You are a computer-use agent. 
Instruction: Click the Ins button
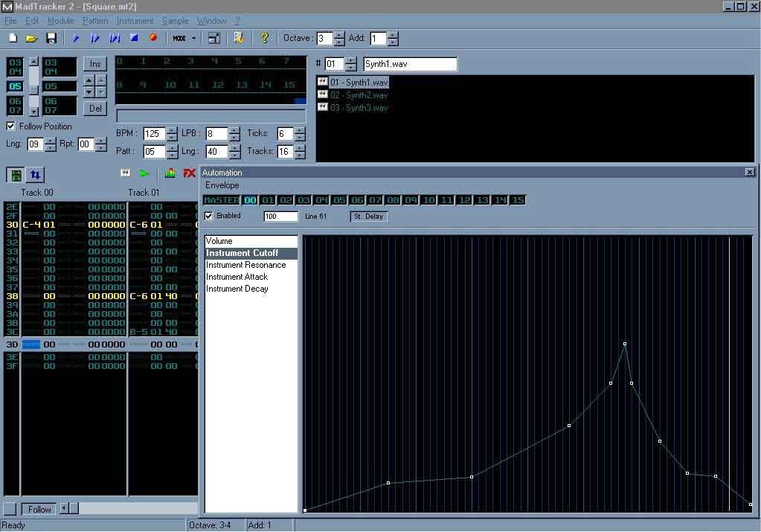pyautogui.click(x=94, y=64)
